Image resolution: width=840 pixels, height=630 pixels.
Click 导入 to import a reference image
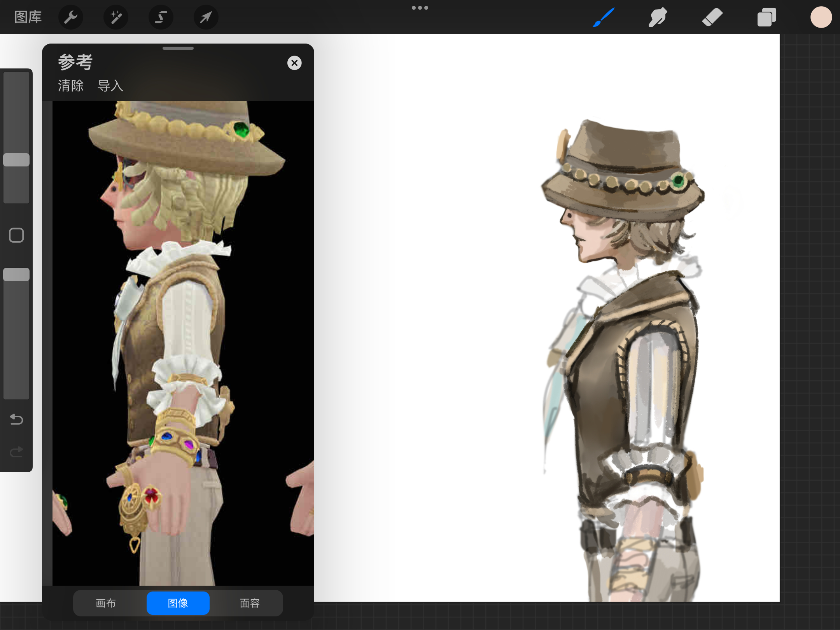tap(110, 86)
